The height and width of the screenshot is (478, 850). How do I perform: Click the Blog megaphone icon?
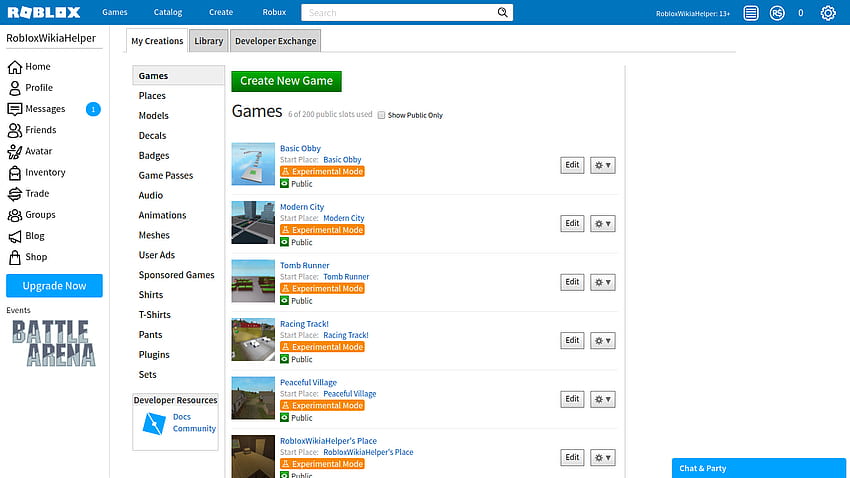pyautogui.click(x=15, y=236)
